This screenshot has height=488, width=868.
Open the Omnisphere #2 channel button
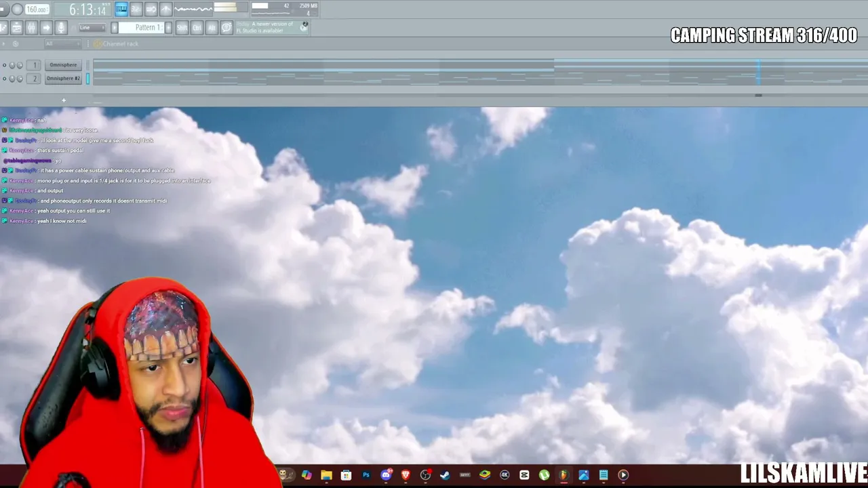click(x=63, y=79)
